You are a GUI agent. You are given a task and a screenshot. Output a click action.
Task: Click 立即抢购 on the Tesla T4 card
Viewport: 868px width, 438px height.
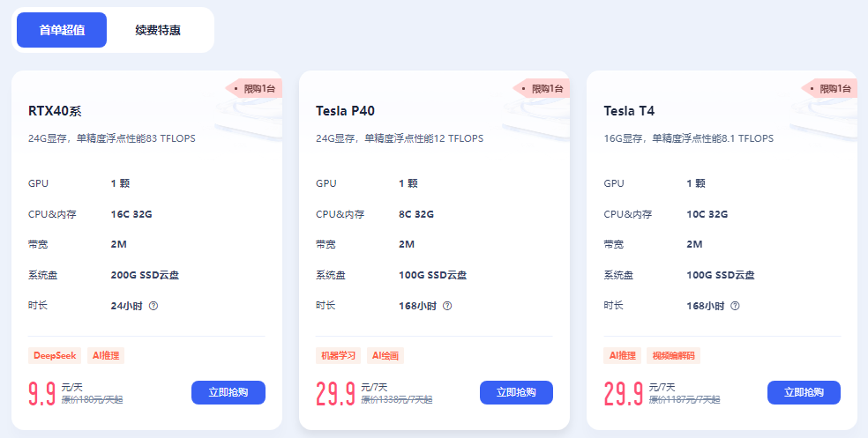[804, 393]
